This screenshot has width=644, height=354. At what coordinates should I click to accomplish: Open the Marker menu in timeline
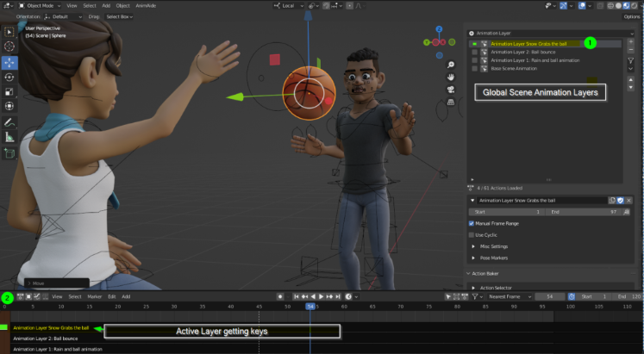(95, 296)
